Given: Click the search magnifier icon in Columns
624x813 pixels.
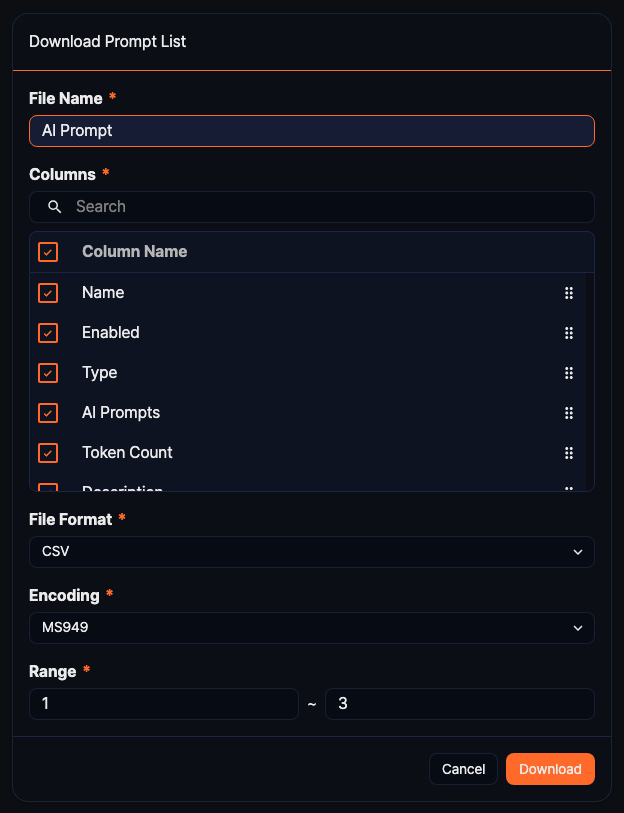Looking at the screenshot, I should (54, 206).
